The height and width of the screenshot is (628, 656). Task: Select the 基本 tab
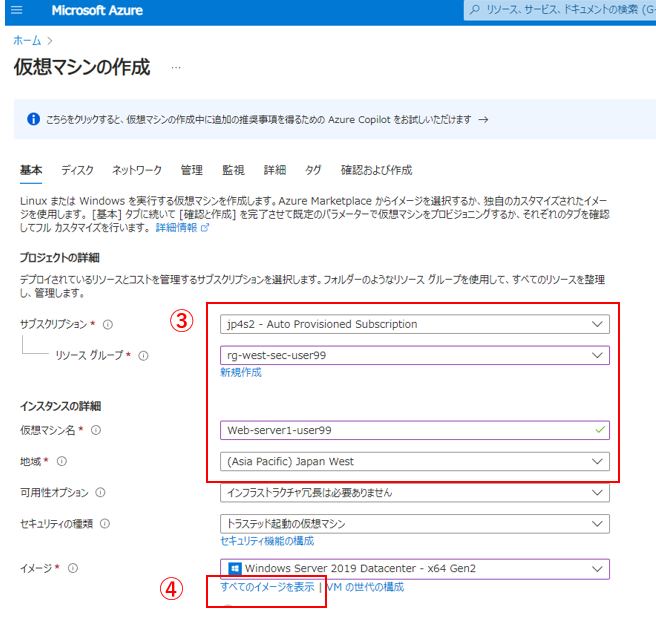point(31,170)
